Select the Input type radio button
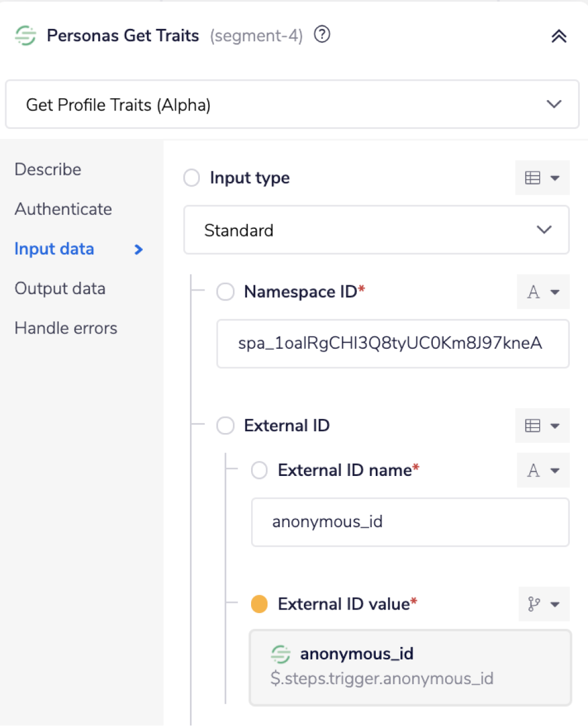Screen dimensions: 588x726 pos(191,178)
